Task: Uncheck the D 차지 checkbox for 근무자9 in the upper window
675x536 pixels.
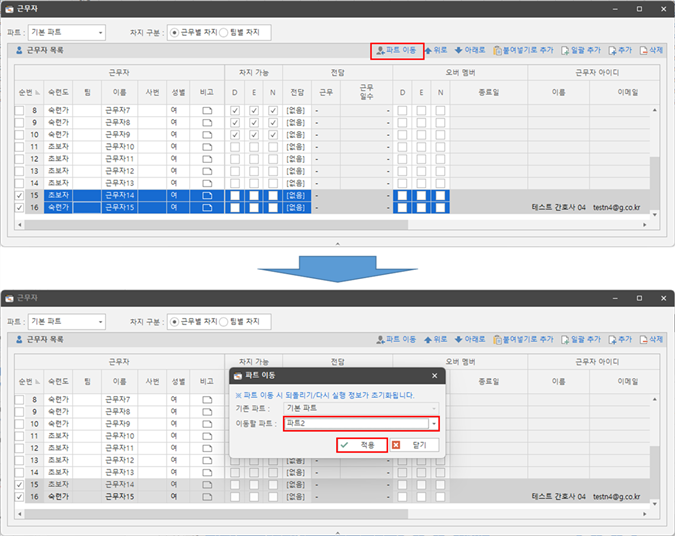Action: pos(235,135)
